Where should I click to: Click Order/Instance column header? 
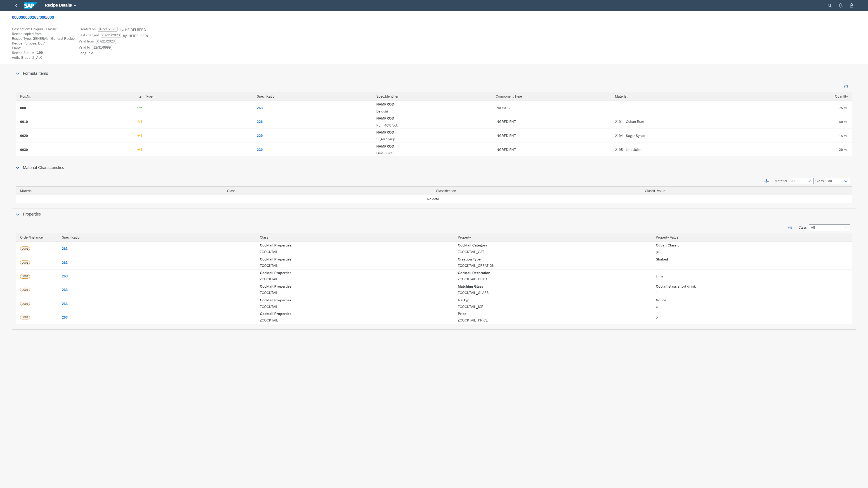click(x=31, y=237)
